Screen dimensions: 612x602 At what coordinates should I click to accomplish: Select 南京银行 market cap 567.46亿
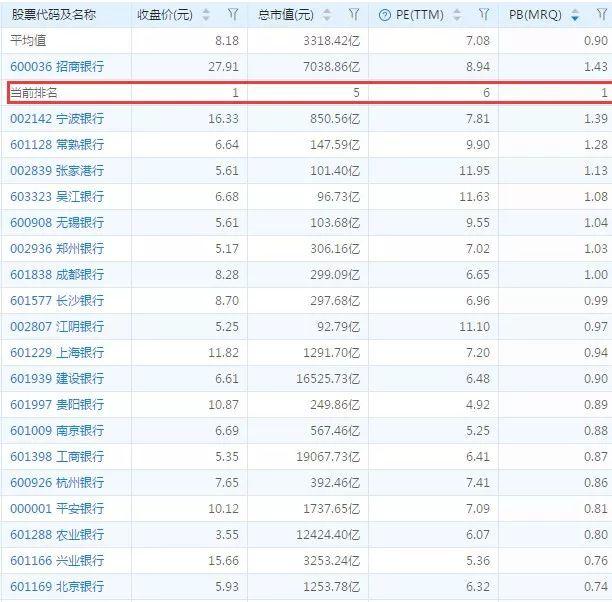(x=335, y=431)
